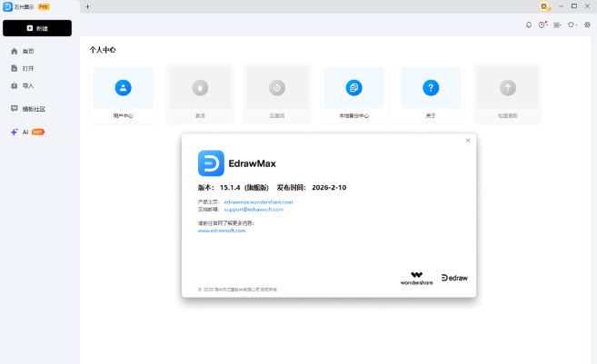Select 打开 (Open) in the sidebar
This screenshot has width=597, height=364.
[27, 68]
